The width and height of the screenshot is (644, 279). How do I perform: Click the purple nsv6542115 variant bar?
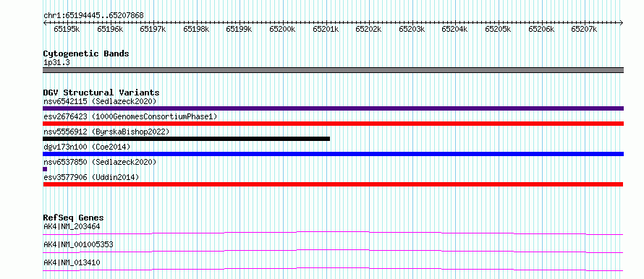pos(333,108)
